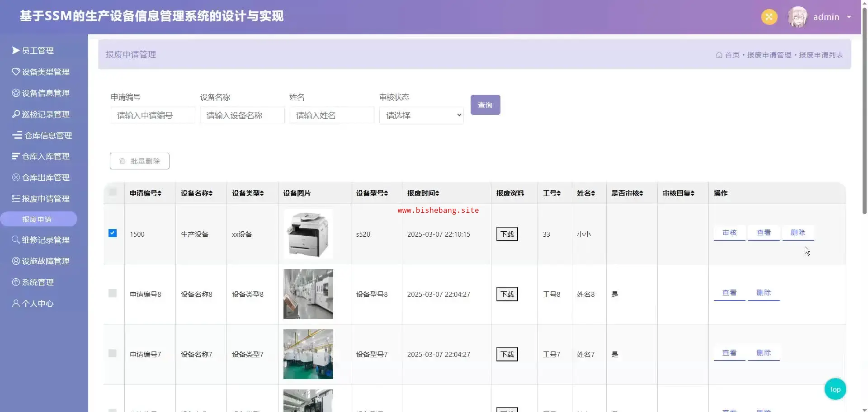Uncheck the checkbox for row 1500
The width and height of the screenshot is (868, 412).
(x=113, y=233)
